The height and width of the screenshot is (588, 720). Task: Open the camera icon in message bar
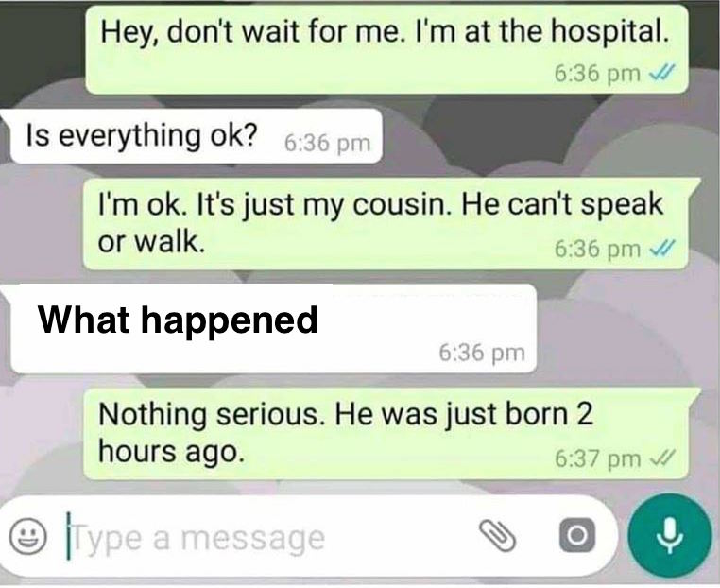(576, 535)
